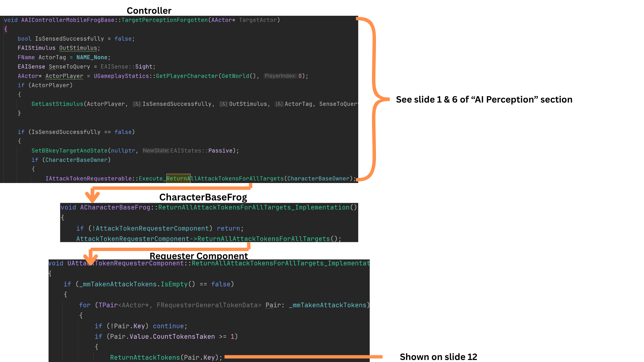
Task: Click the GetLastStimulus function call
Action: click(57, 104)
